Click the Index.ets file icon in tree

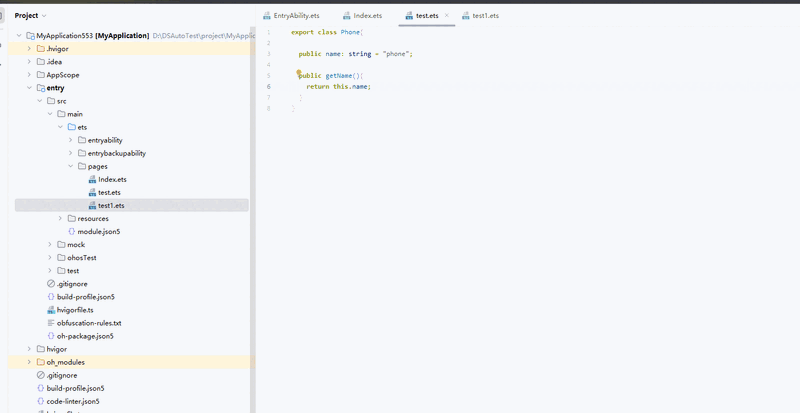(92, 179)
